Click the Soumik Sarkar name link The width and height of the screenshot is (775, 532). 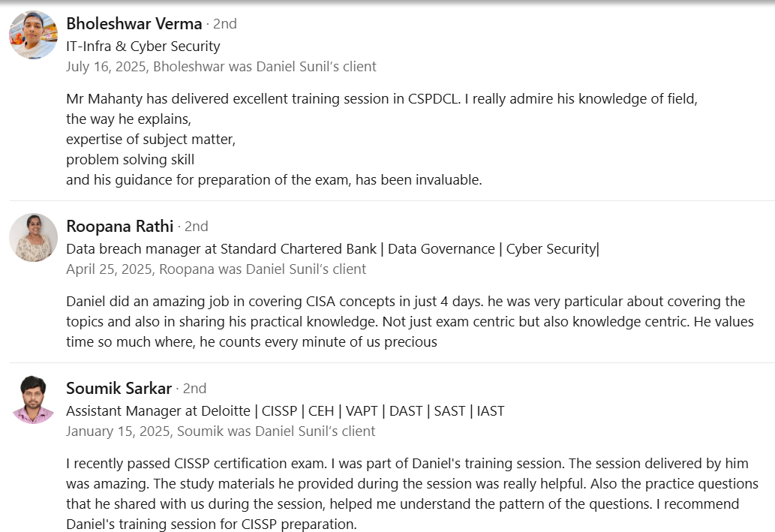[119, 388]
